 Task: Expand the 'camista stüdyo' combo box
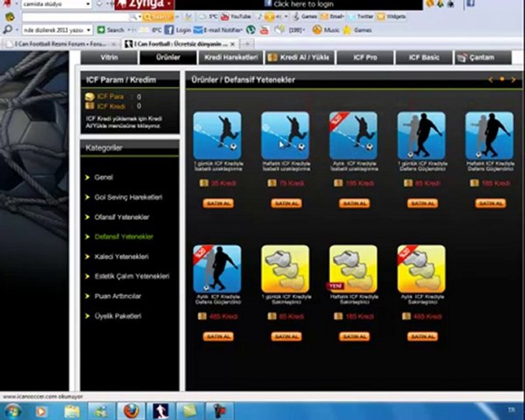pyautogui.click(x=88, y=4)
